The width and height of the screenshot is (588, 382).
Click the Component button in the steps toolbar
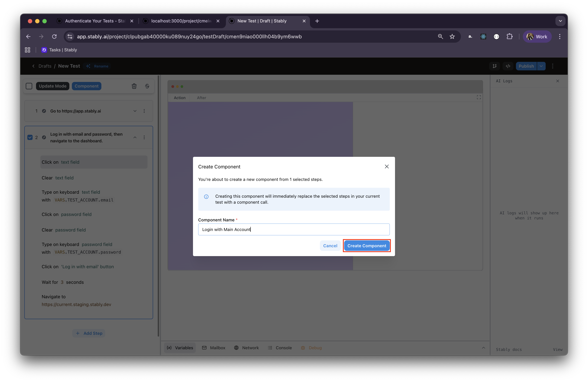[x=87, y=86]
